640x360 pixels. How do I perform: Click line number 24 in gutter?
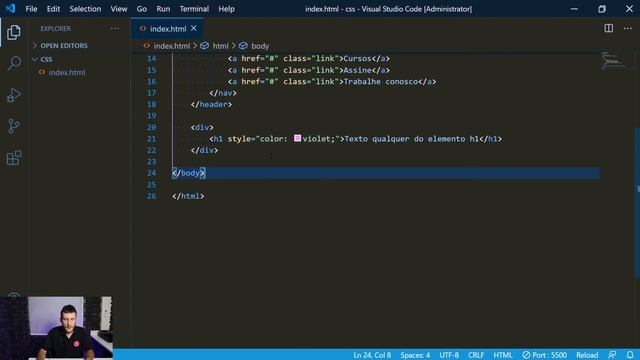click(x=151, y=173)
